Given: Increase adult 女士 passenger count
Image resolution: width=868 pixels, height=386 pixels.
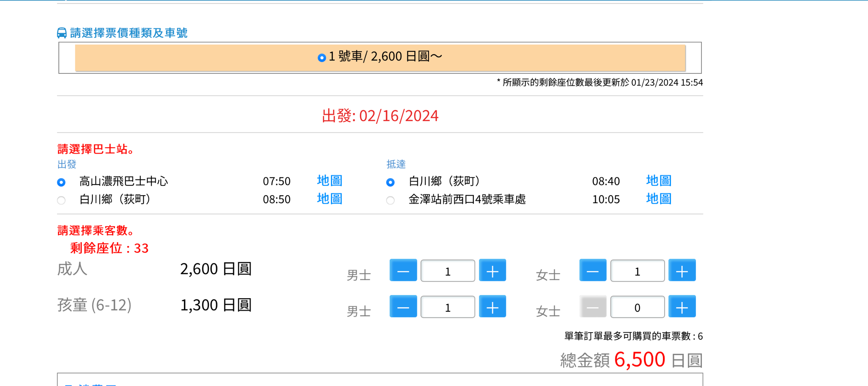Looking at the screenshot, I should (x=682, y=270).
